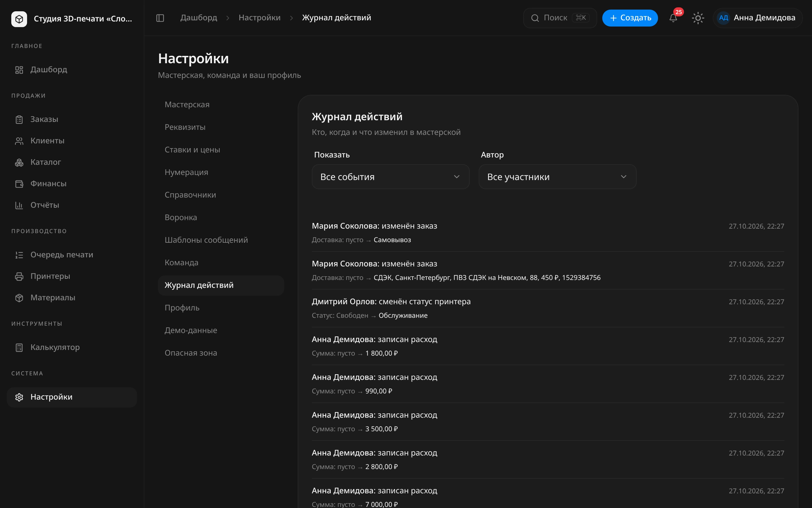
Task: Open Принтеры in the sidebar
Action: tap(72, 276)
